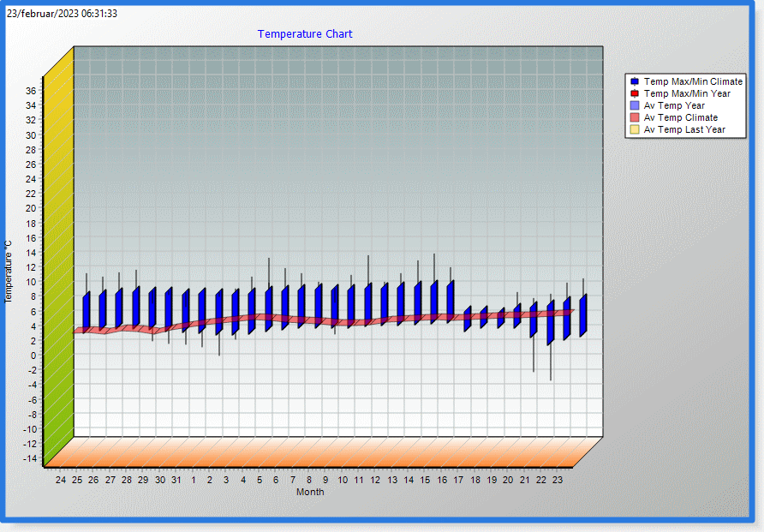The image size is (764, 532).
Task: Click day label 25 on the horizontal axis
Action: coord(77,480)
